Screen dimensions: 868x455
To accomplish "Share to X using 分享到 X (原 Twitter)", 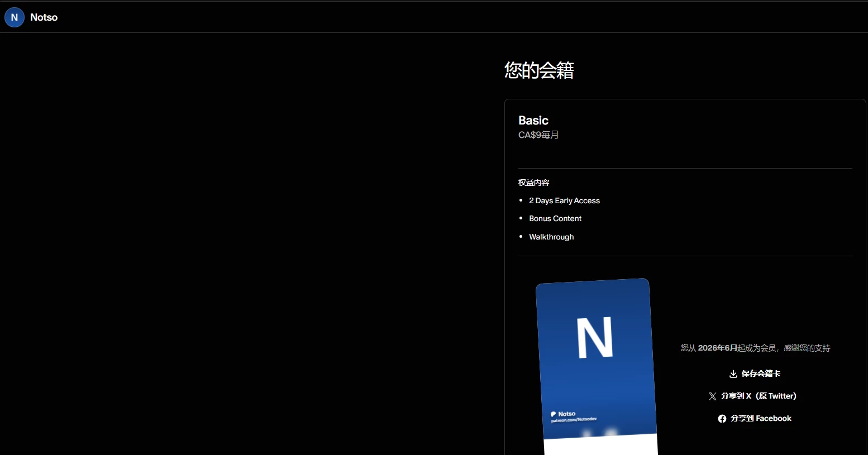I will click(x=752, y=396).
